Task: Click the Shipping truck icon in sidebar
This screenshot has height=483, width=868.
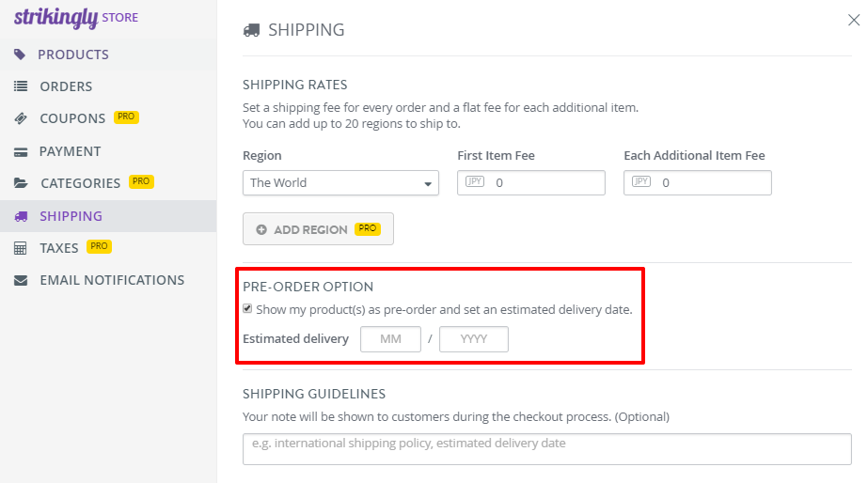Action: tap(21, 216)
